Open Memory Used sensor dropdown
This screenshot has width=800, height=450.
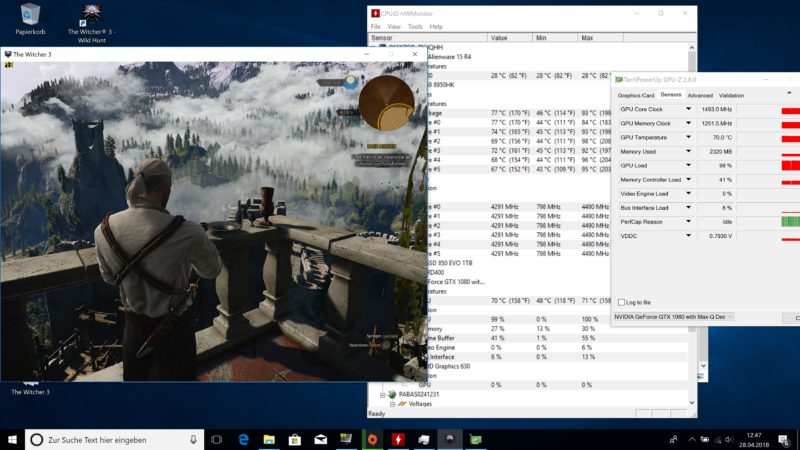(688, 152)
